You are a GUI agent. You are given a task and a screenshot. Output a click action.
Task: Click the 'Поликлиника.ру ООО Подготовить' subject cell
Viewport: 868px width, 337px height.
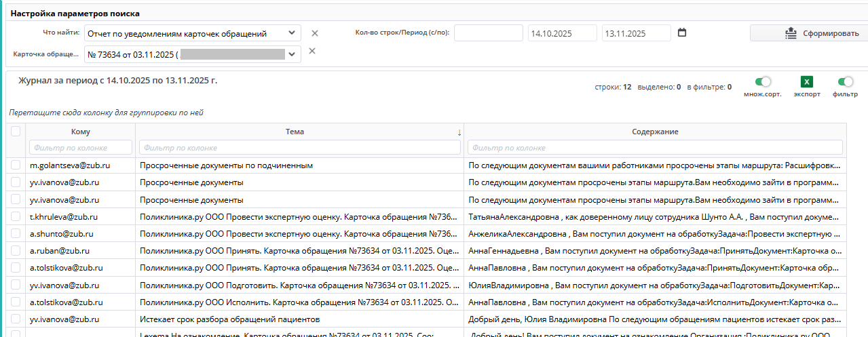click(300, 285)
